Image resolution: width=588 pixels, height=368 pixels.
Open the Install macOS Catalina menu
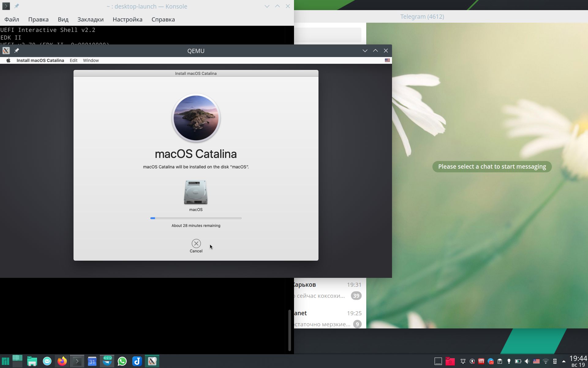tap(40, 60)
